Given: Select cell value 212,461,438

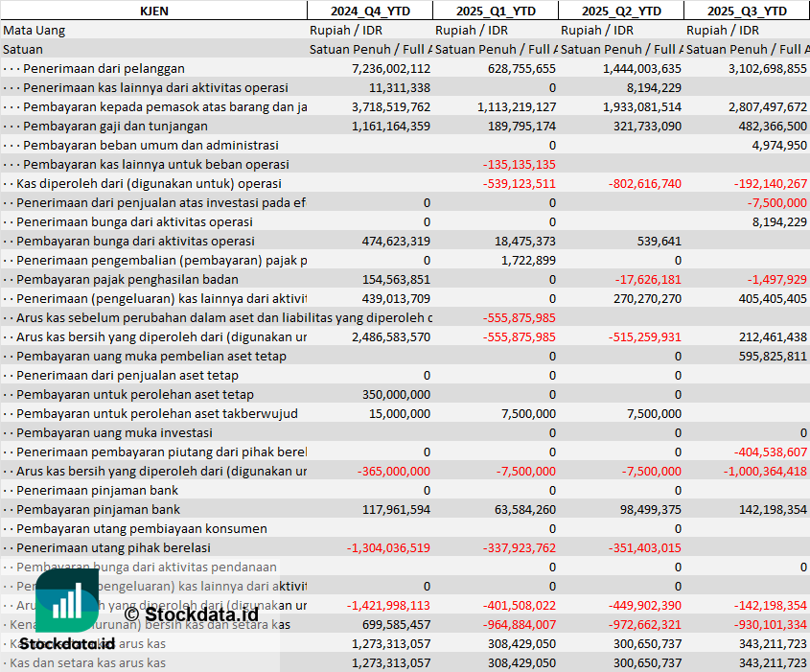Looking at the screenshot, I should pos(773,336).
